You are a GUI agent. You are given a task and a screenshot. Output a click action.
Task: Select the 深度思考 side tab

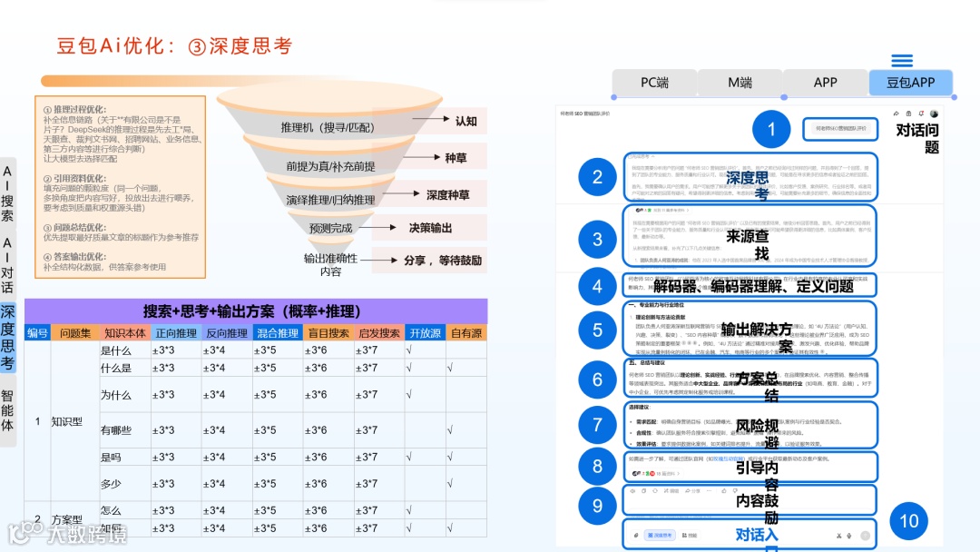[x=7, y=338]
